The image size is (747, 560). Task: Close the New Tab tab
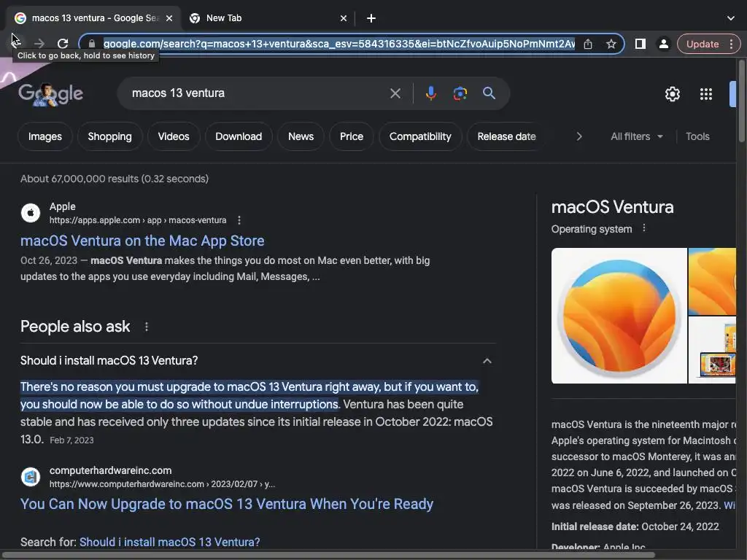click(x=344, y=18)
